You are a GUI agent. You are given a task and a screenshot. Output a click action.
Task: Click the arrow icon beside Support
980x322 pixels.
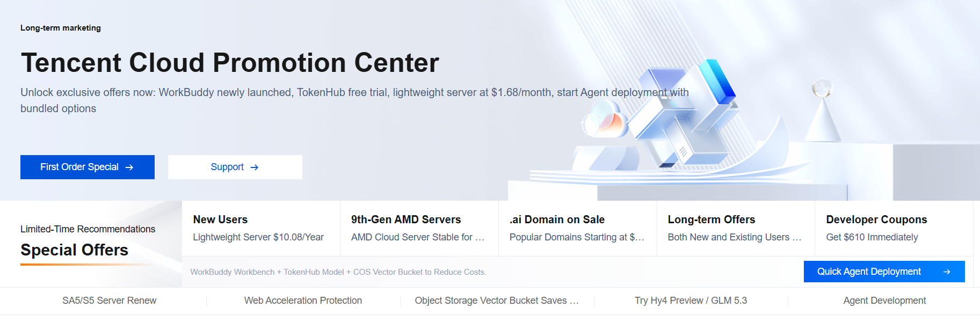(255, 167)
